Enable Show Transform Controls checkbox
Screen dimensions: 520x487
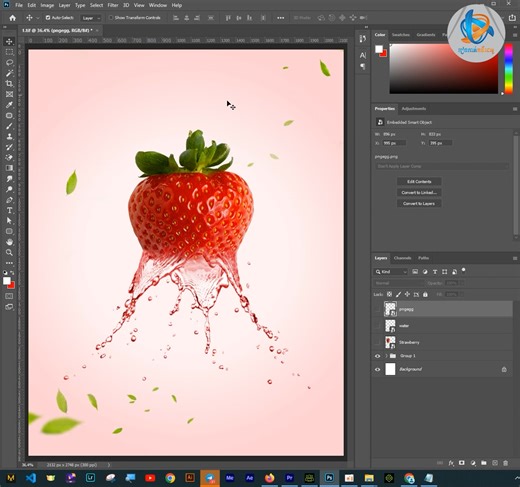(111, 18)
